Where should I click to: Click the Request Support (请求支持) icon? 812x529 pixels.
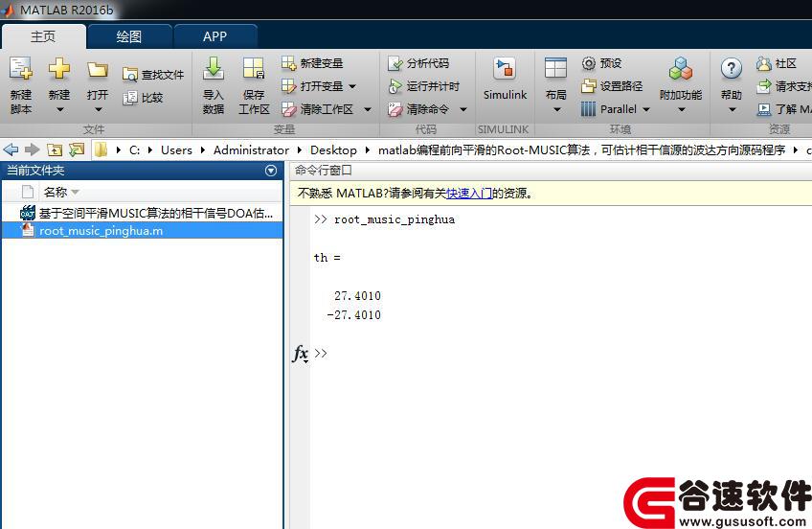coord(764,86)
